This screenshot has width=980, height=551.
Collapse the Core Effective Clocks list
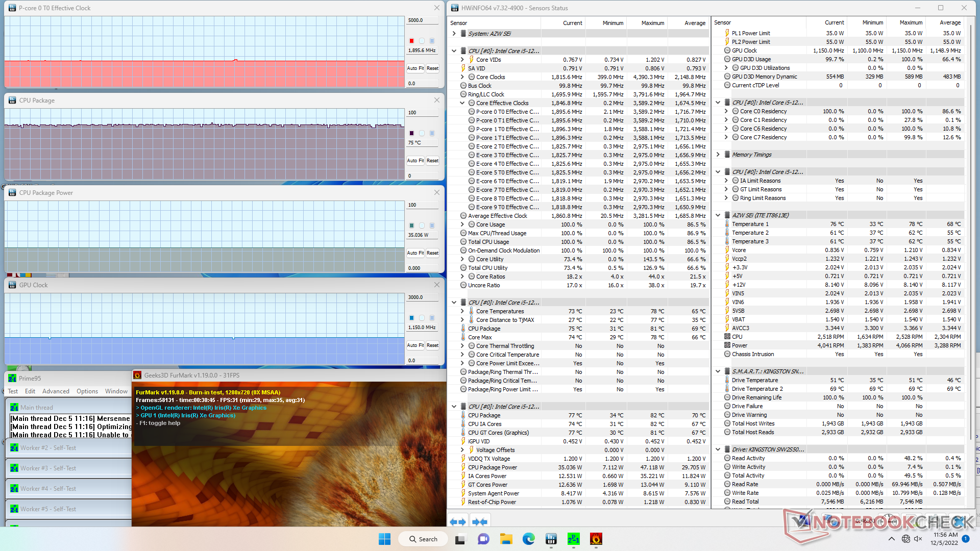click(x=462, y=103)
